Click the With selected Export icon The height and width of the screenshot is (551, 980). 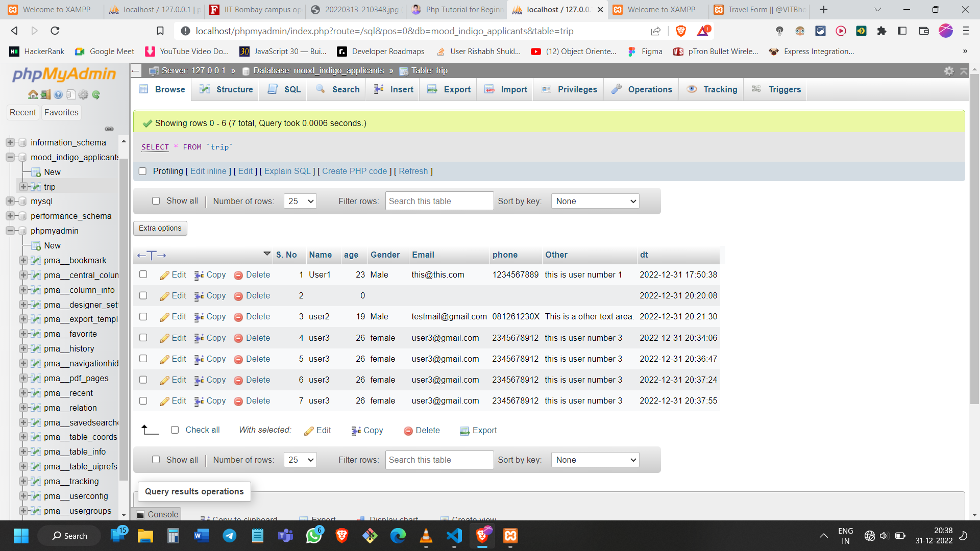pos(464,431)
